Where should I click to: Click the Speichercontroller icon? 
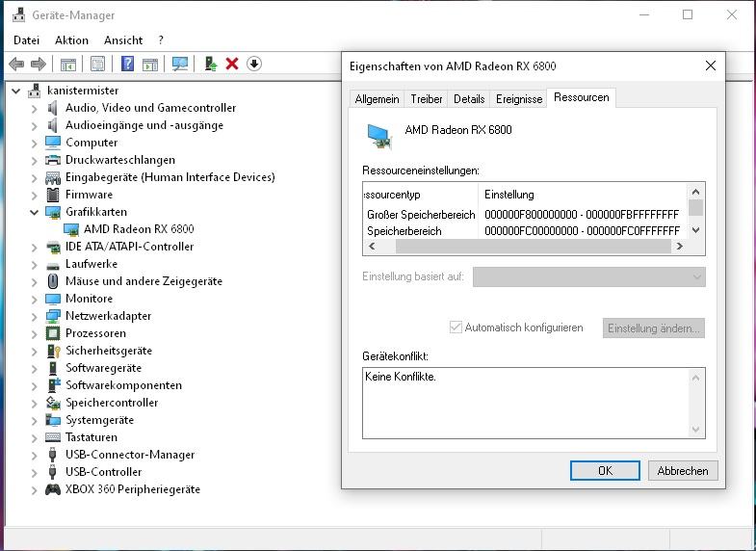(x=53, y=403)
